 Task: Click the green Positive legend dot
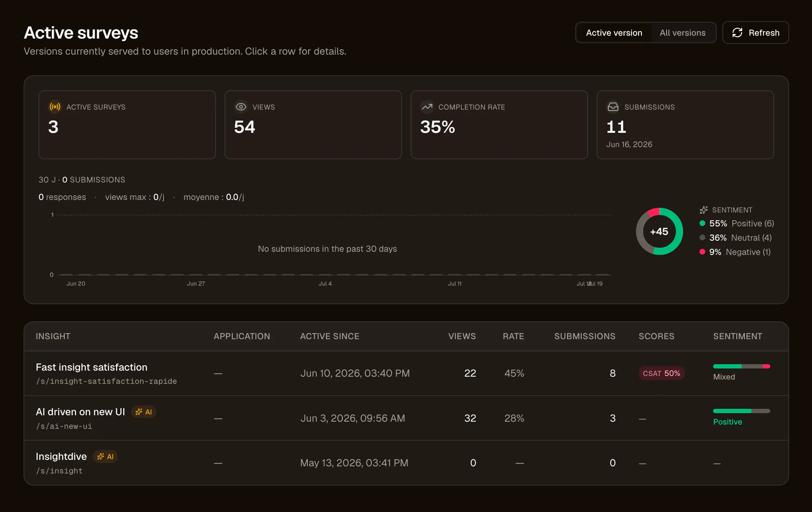click(702, 224)
